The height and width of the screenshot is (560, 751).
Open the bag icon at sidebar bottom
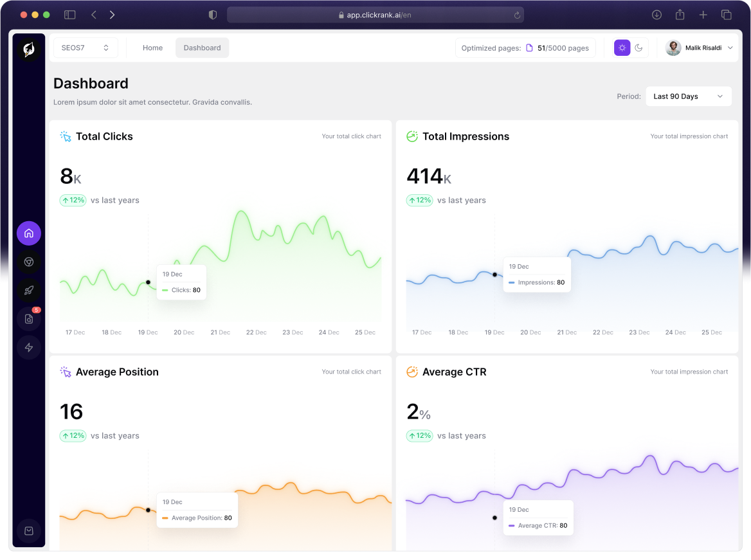click(29, 531)
